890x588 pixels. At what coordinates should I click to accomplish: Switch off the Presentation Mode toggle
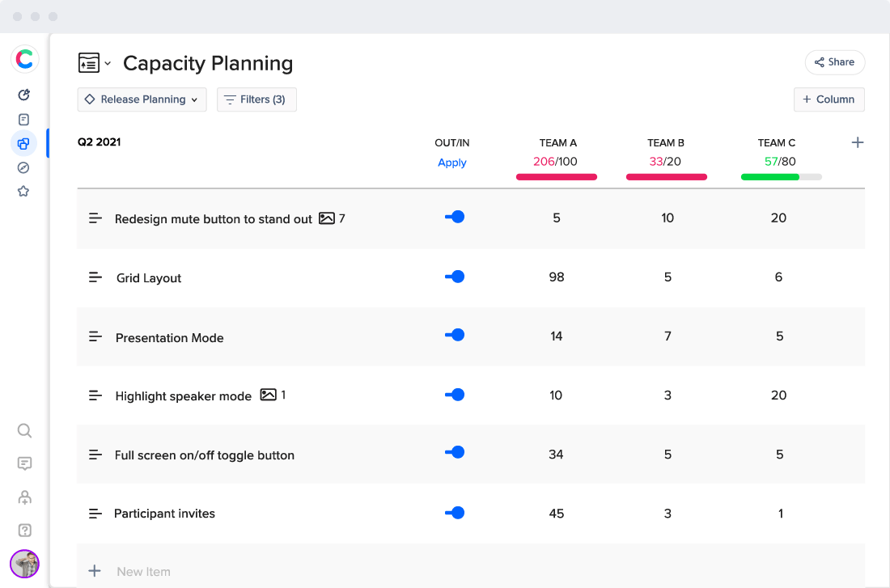pos(455,335)
